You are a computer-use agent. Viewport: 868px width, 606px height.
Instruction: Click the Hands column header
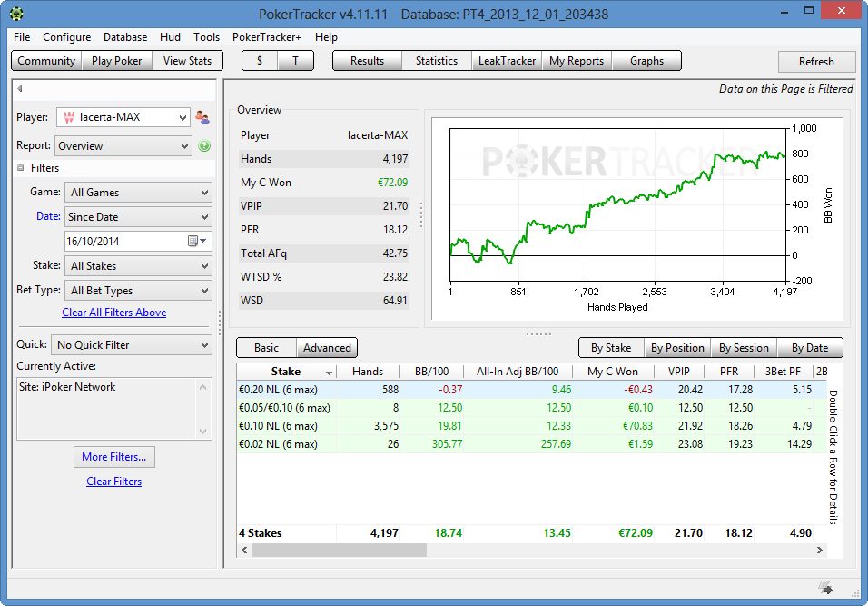point(368,372)
